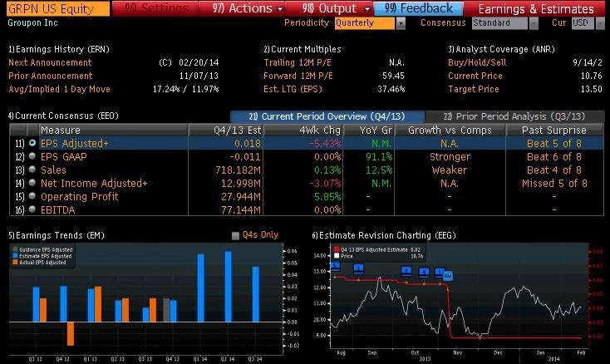Select the EPS Adjusted+ radio button

pos(32,143)
